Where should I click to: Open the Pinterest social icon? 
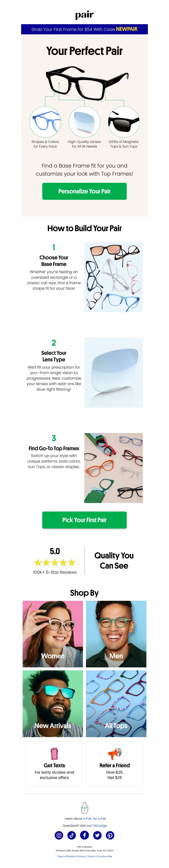click(110, 835)
